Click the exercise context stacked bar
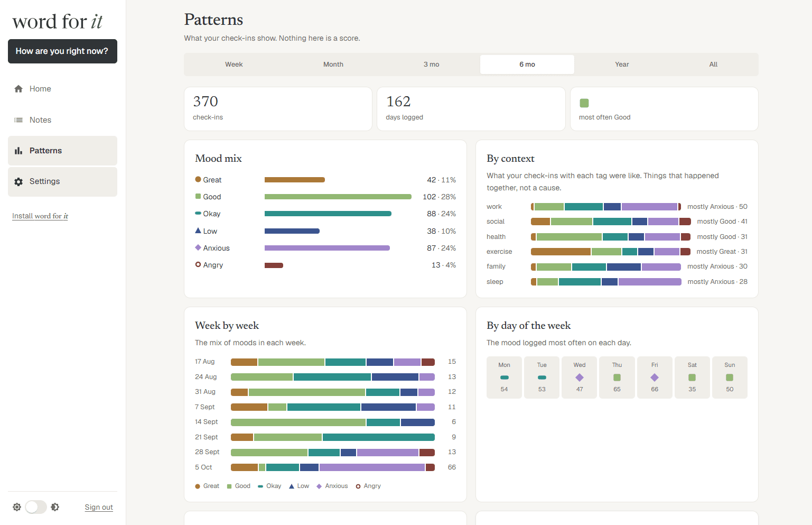812x525 pixels. click(x=611, y=252)
